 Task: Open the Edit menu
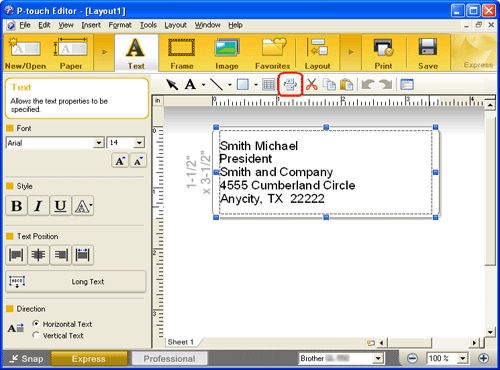(44, 25)
